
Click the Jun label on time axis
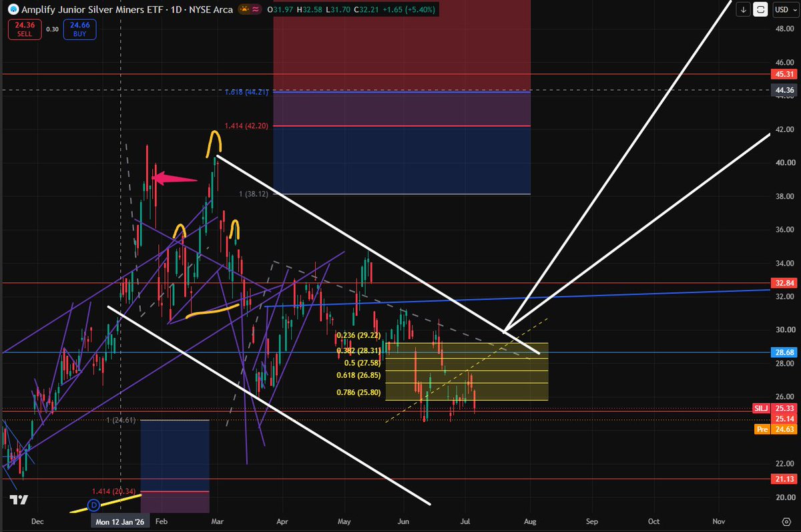click(x=403, y=521)
